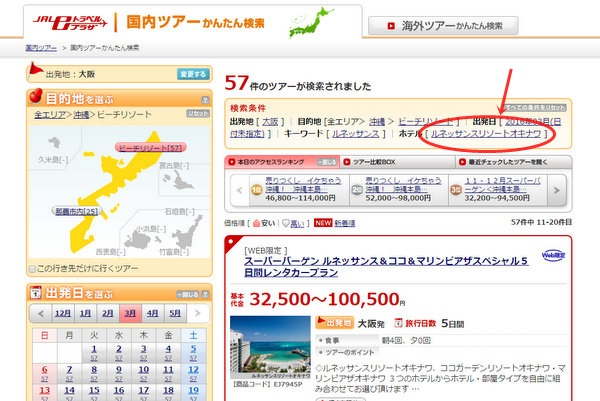This screenshot has width=600, height=401.
Task: Open help icon in 出発日を選ぶ header
Action: [x=205, y=294]
